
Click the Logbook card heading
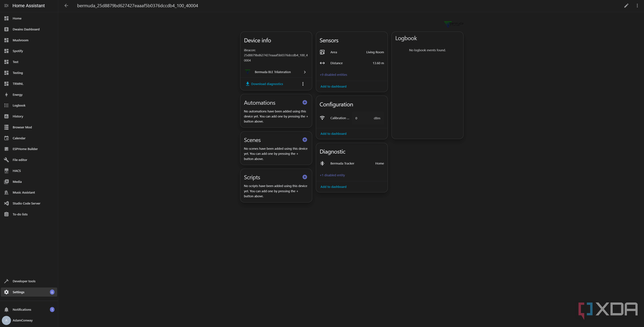coord(406,38)
